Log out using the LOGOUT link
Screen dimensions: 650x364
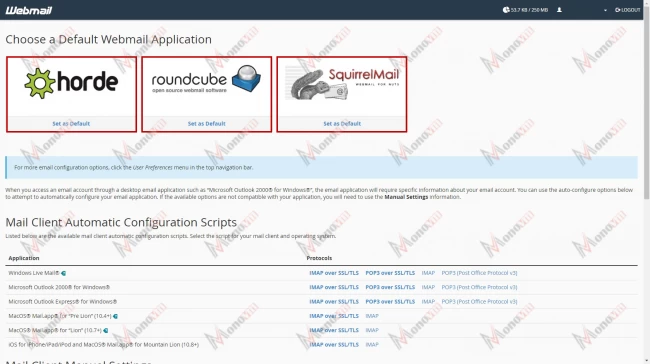click(628, 10)
